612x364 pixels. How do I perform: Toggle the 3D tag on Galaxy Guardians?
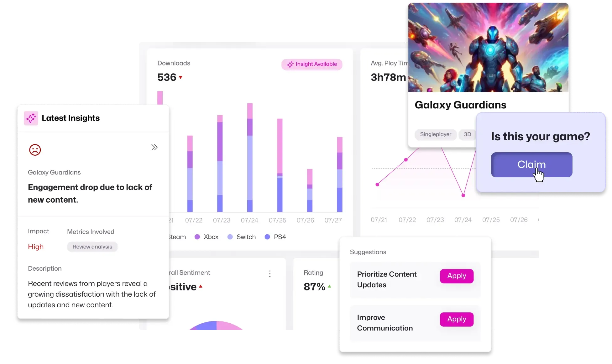tap(467, 134)
